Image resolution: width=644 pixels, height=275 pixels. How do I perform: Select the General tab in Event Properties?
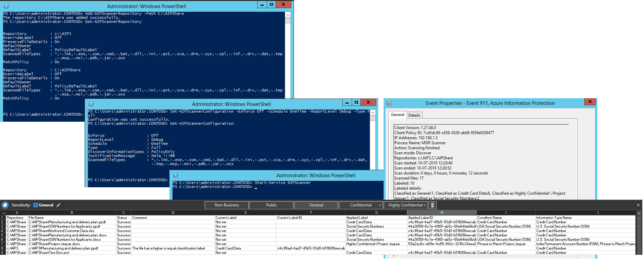point(398,115)
